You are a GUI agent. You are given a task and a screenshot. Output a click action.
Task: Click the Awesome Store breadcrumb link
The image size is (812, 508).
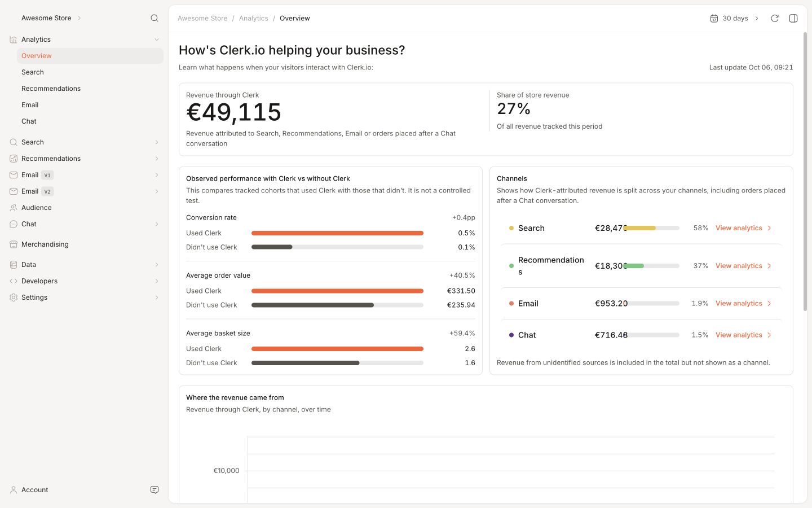point(202,18)
